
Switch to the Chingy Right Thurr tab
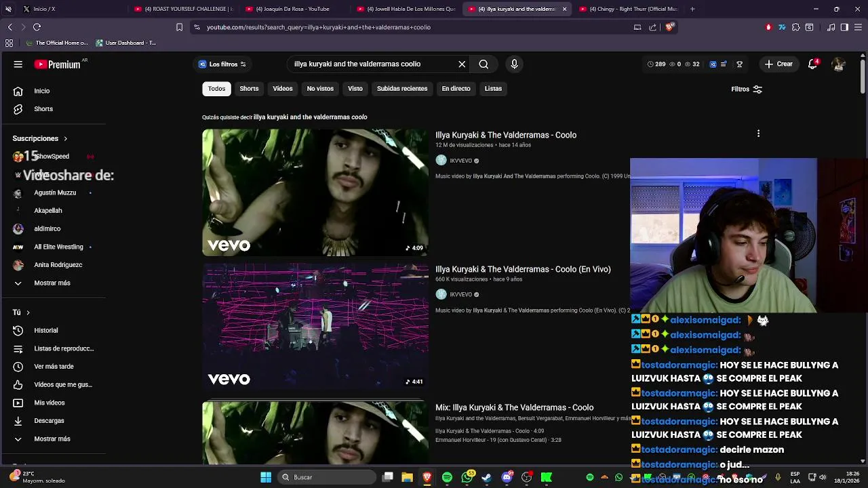click(629, 9)
